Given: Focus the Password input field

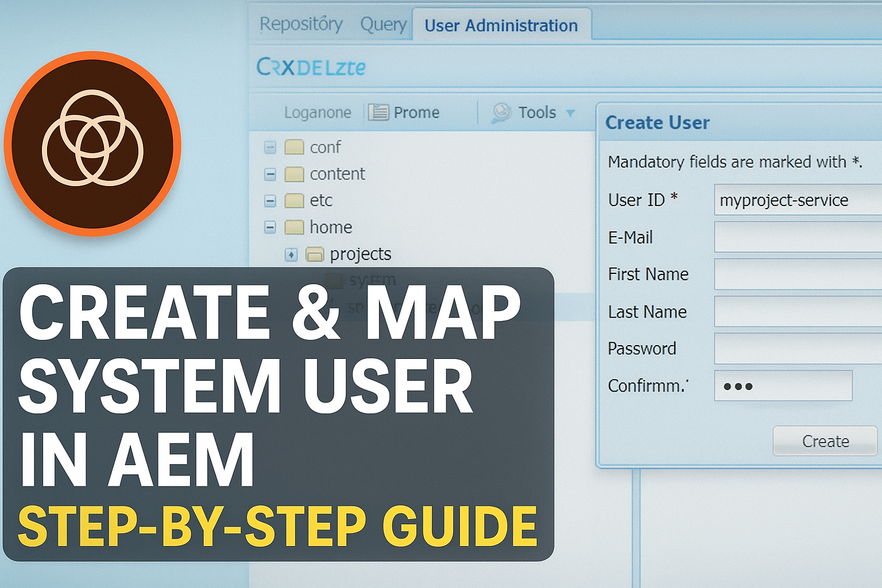Looking at the screenshot, I should coord(798,349).
